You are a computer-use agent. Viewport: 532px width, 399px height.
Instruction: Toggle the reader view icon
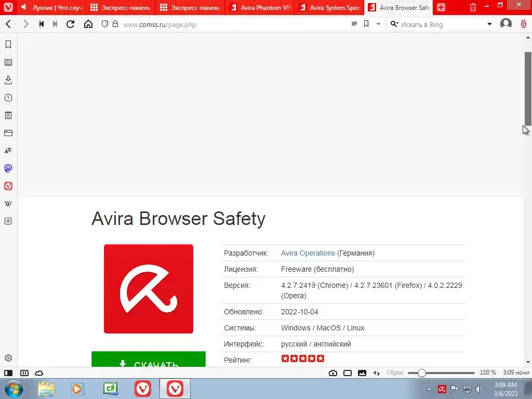point(354,24)
